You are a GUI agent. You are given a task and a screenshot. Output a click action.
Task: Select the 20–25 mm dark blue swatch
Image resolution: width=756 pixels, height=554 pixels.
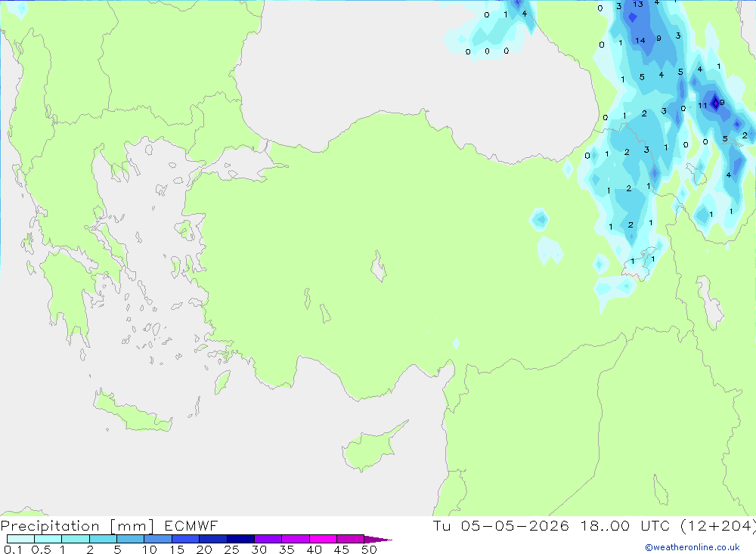tap(212, 539)
